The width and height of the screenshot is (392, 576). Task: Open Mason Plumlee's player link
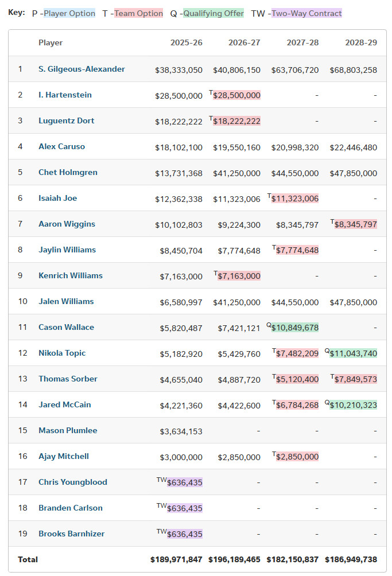pyautogui.click(x=68, y=431)
